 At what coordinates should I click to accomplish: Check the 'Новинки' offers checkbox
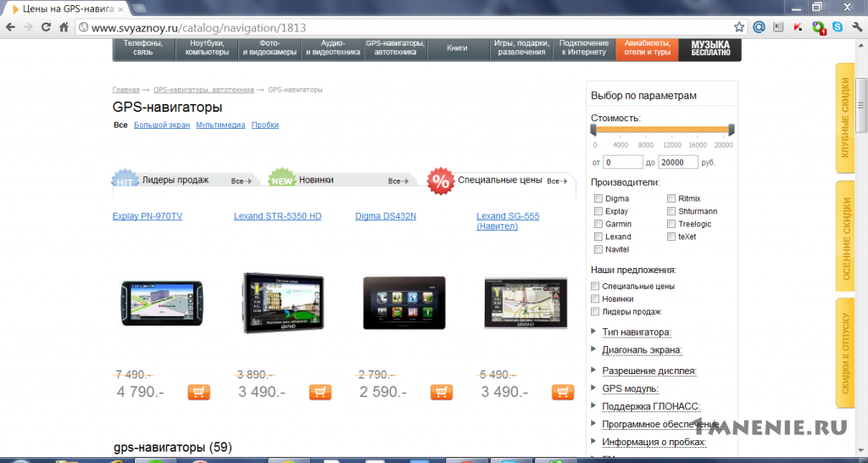595,298
